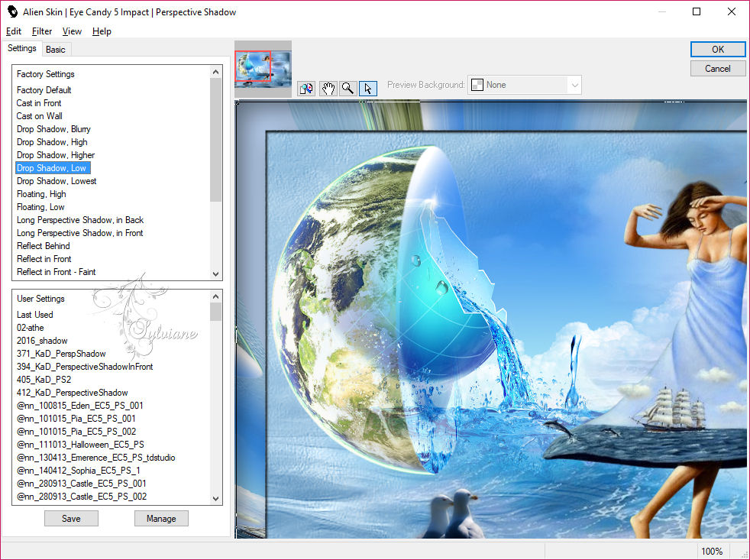Toggle the original/preview comparison icon
Screen dimensions: 750x560
[x=306, y=89]
